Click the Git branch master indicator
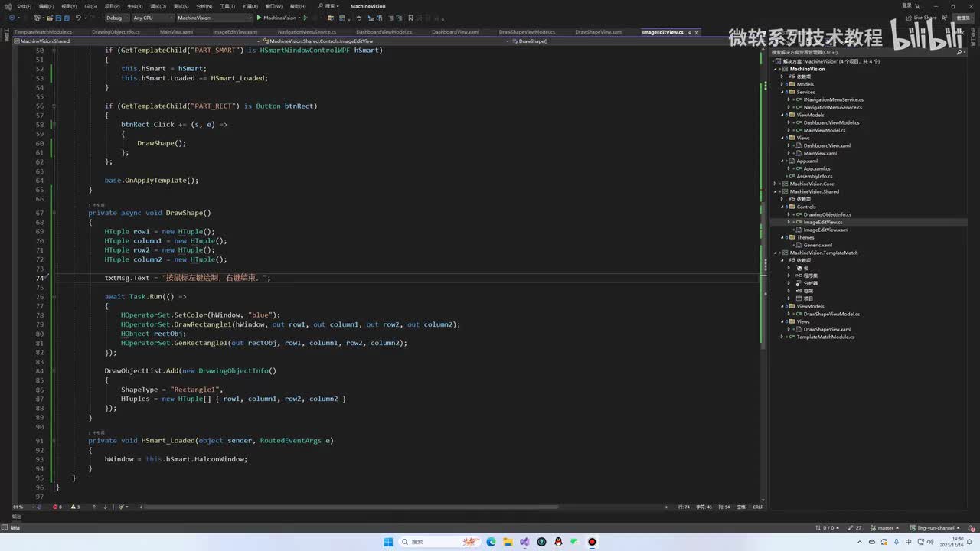The image size is (980, 551). tap(884, 528)
